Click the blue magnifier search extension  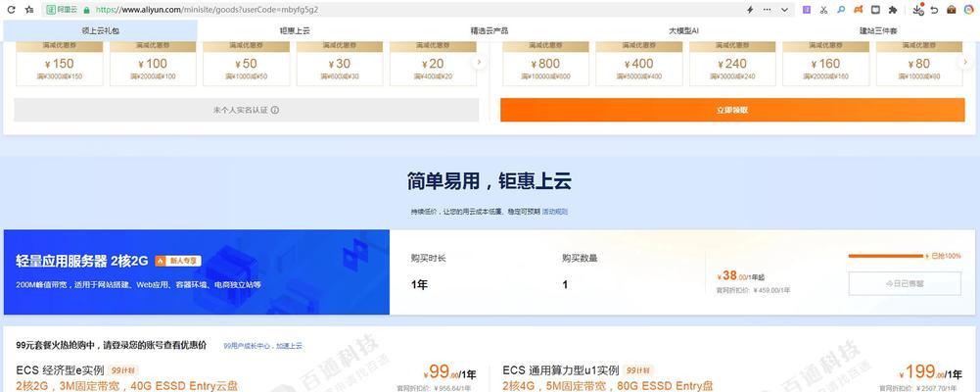tap(841, 10)
